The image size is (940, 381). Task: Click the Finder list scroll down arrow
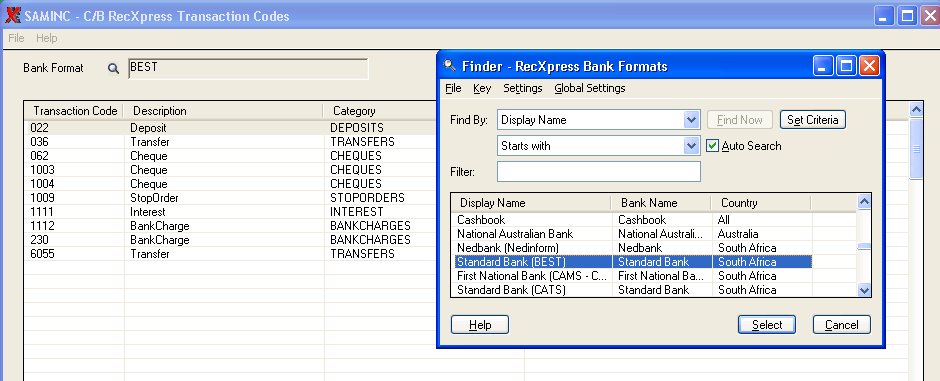(864, 290)
